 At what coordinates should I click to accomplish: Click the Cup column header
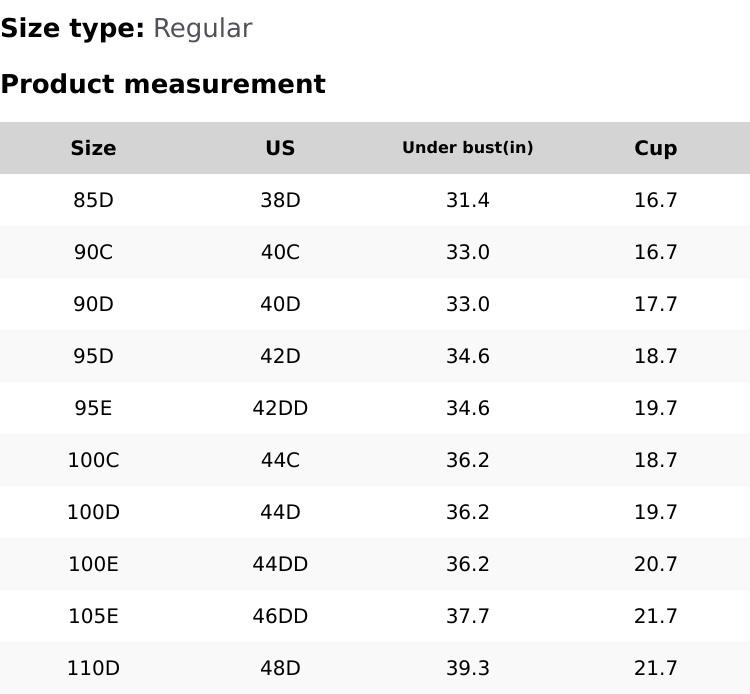point(655,148)
